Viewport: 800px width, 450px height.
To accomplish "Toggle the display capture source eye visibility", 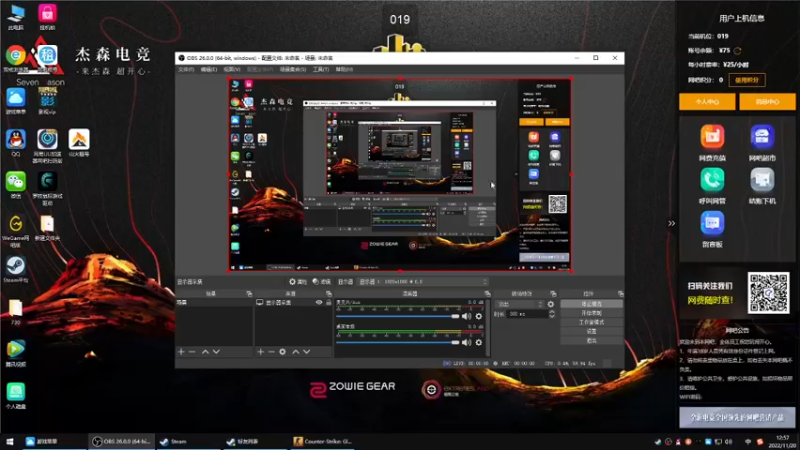I will click(319, 303).
